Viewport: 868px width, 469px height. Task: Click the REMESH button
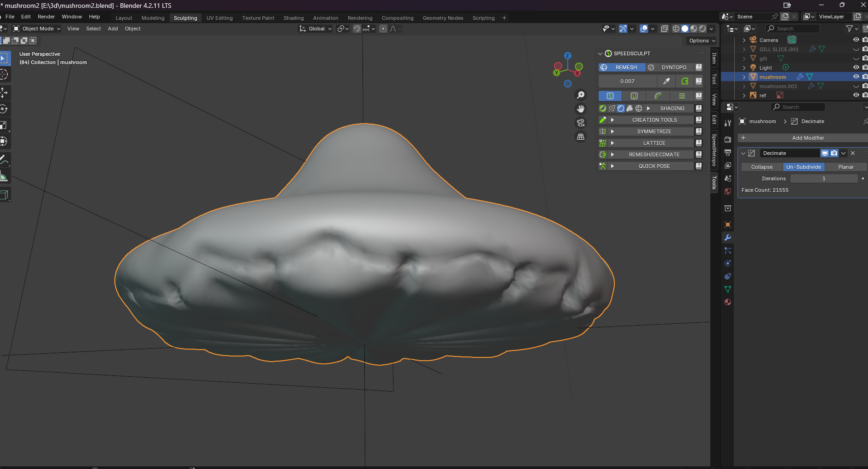[622, 67]
